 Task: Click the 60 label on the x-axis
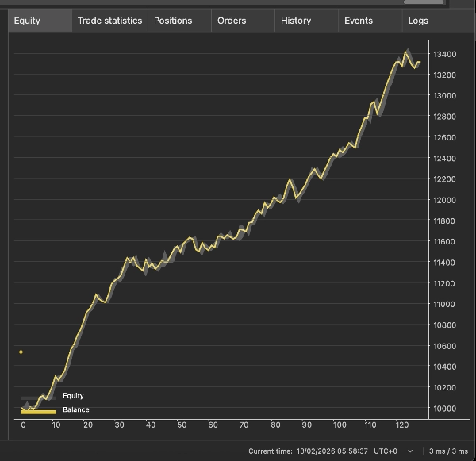pyautogui.click(x=213, y=425)
